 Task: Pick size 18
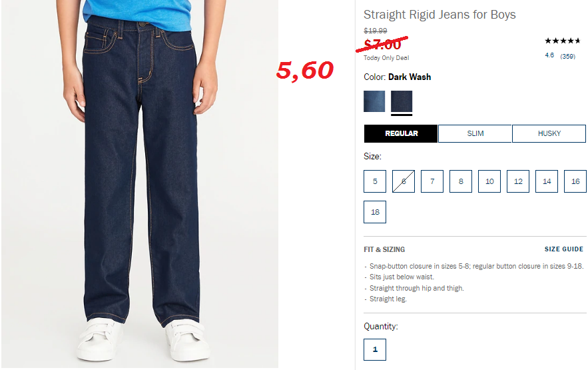[x=375, y=212]
